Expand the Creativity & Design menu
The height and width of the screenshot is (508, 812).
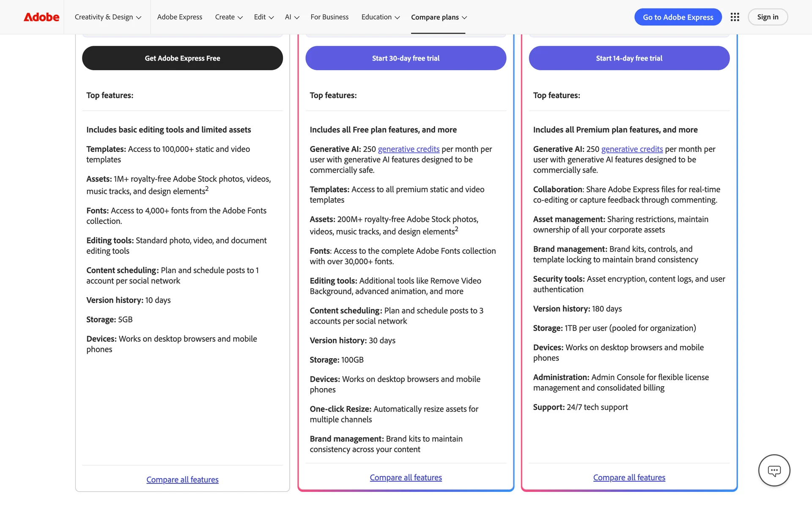coord(108,17)
